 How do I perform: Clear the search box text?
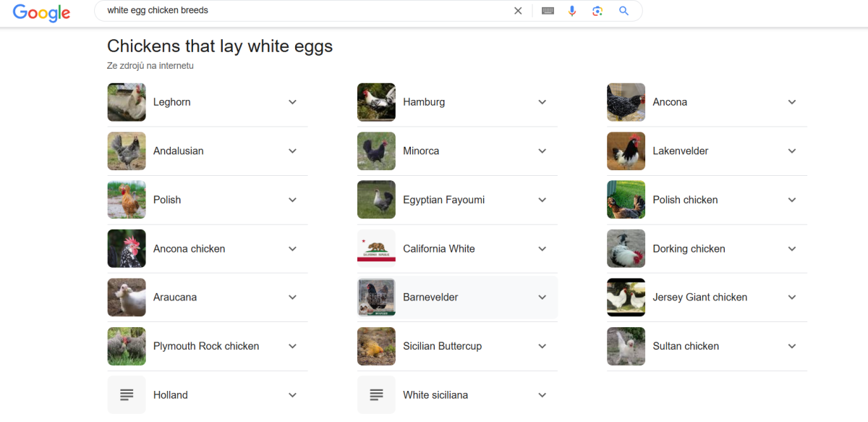[518, 11]
